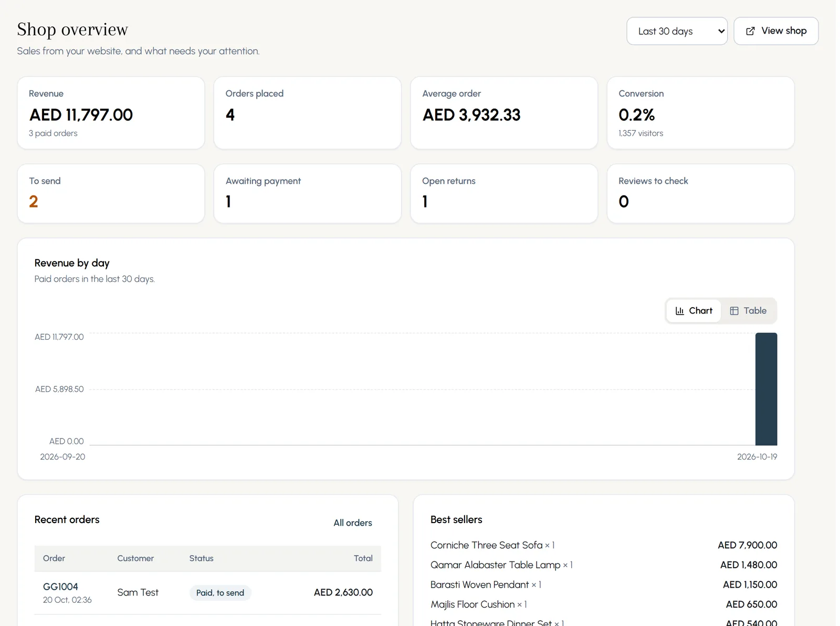Click the 1,357 visitors text
Screen dimensions: 840x626
(x=640, y=133)
